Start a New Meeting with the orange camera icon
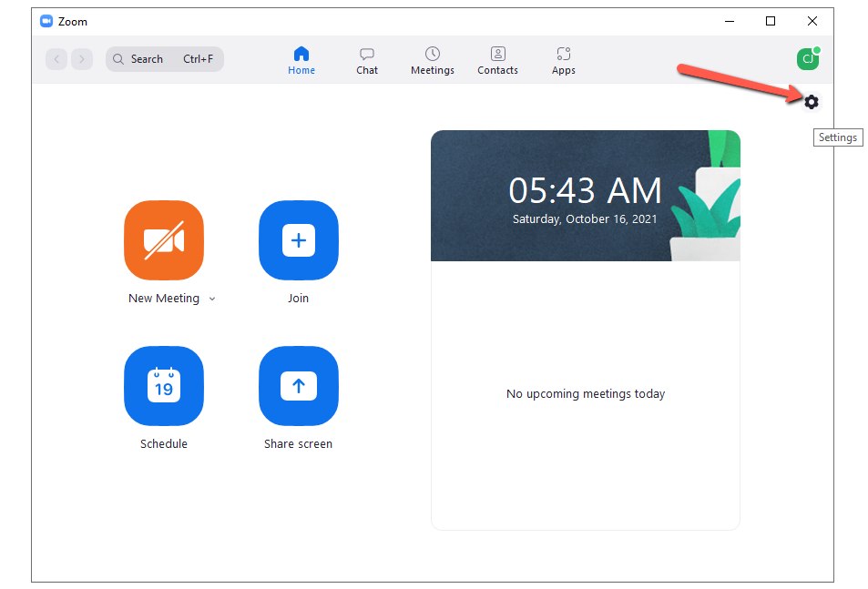 [x=164, y=240]
